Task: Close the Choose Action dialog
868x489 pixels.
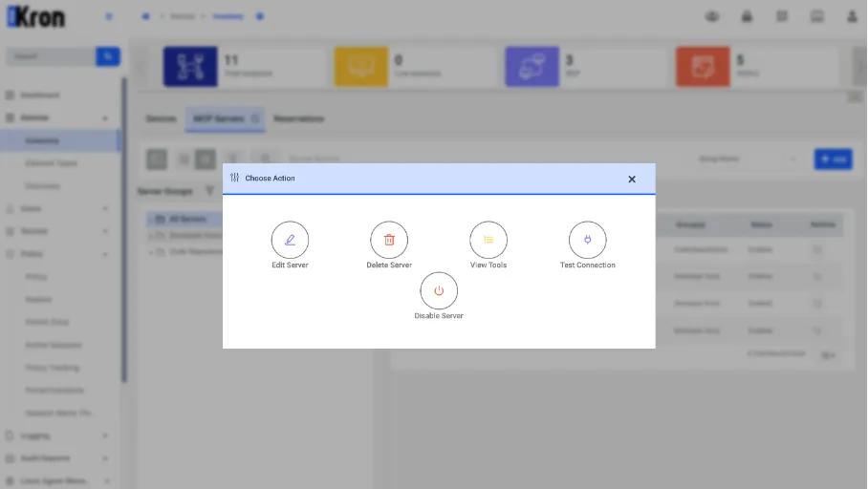Action: coord(632,179)
